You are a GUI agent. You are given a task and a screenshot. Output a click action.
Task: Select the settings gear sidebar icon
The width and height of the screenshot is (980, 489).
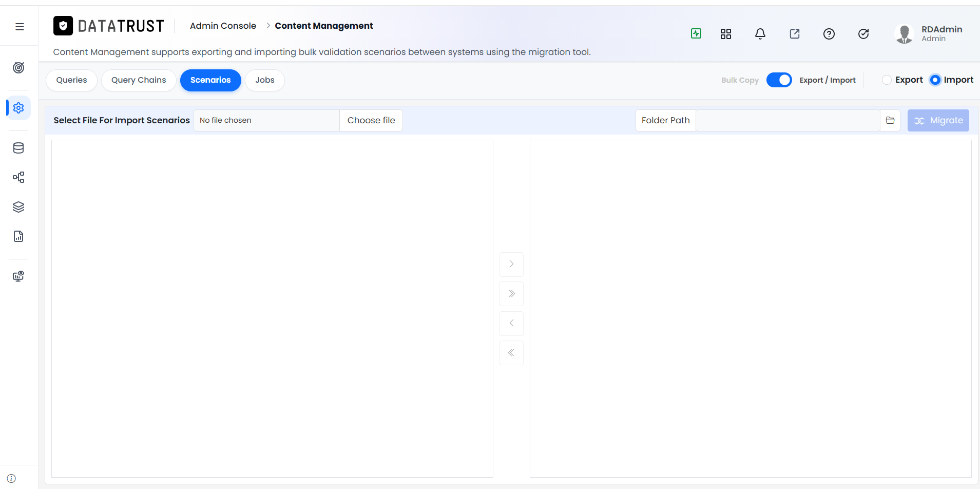click(18, 108)
